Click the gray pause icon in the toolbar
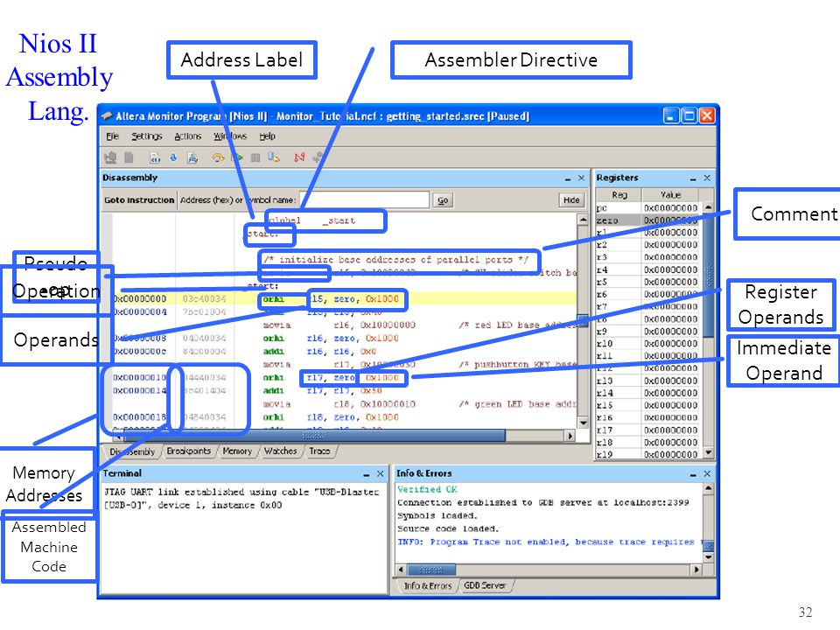 [x=255, y=157]
